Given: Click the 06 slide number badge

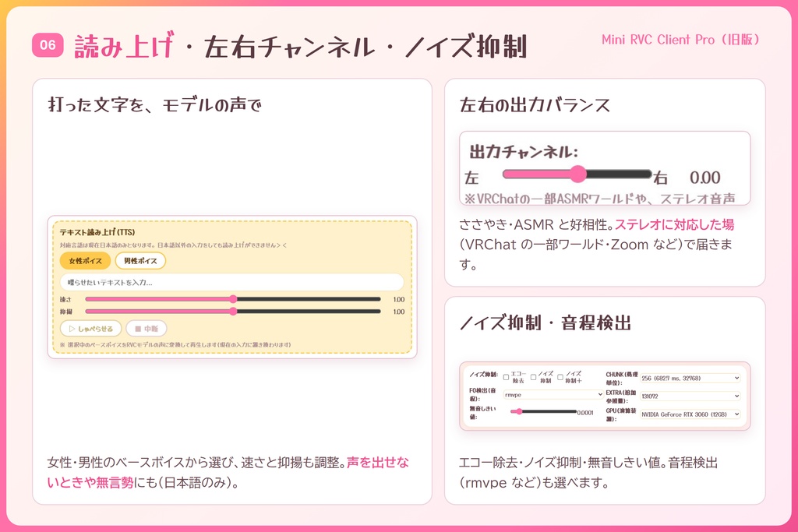Looking at the screenshot, I should (48, 45).
